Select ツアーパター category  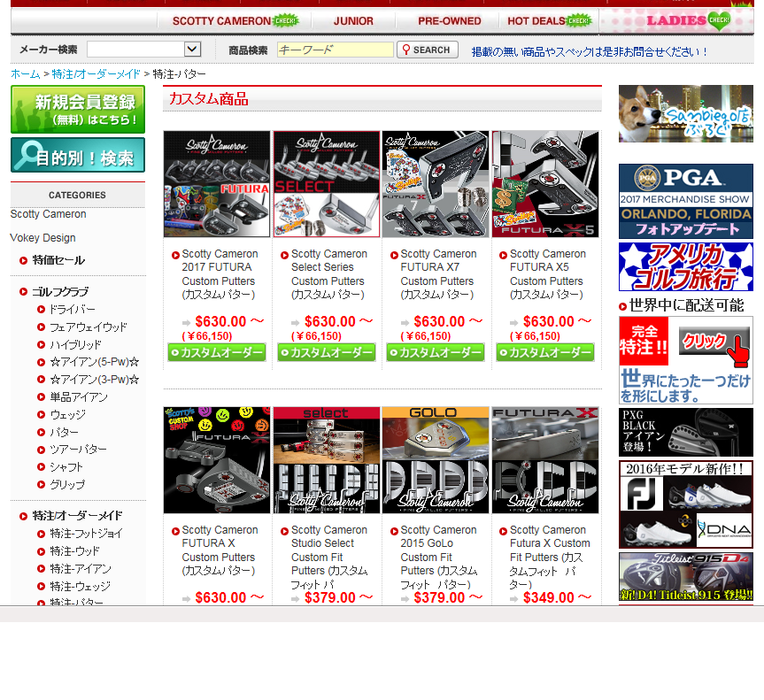pyautogui.click(x=78, y=450)
